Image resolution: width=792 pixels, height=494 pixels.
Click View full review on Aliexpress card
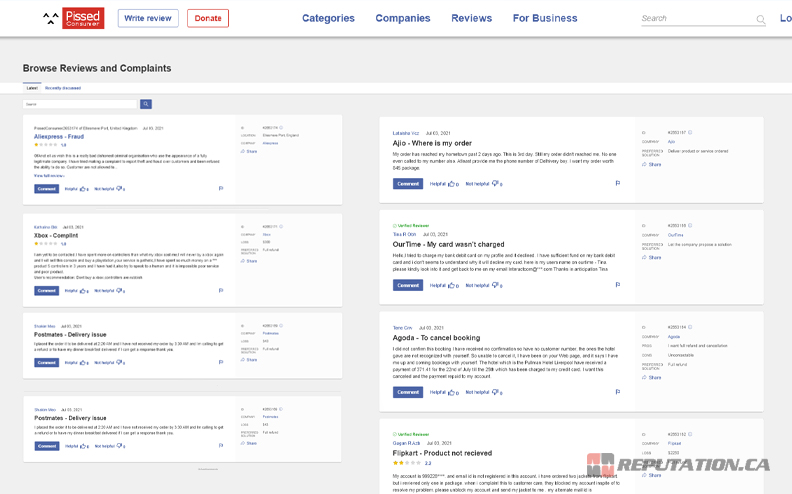point(49,176)
